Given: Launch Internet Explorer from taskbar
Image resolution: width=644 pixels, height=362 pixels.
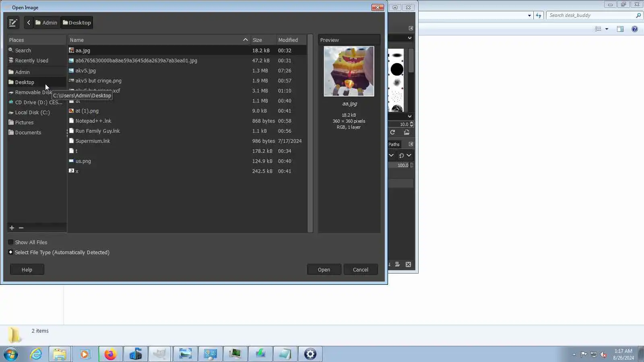Looking at the screenshot, I should [x=36, y=354].
